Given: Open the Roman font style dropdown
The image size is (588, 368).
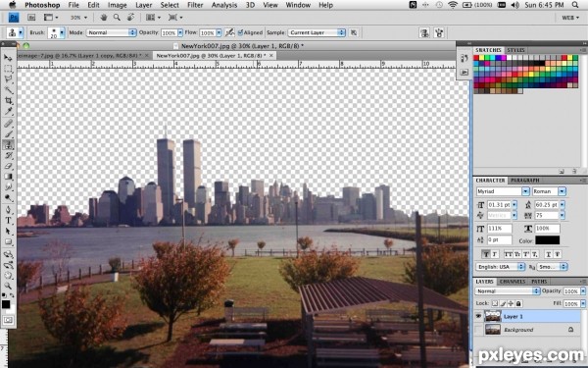Looking at the screenshot, I should [x=549, y=191].
